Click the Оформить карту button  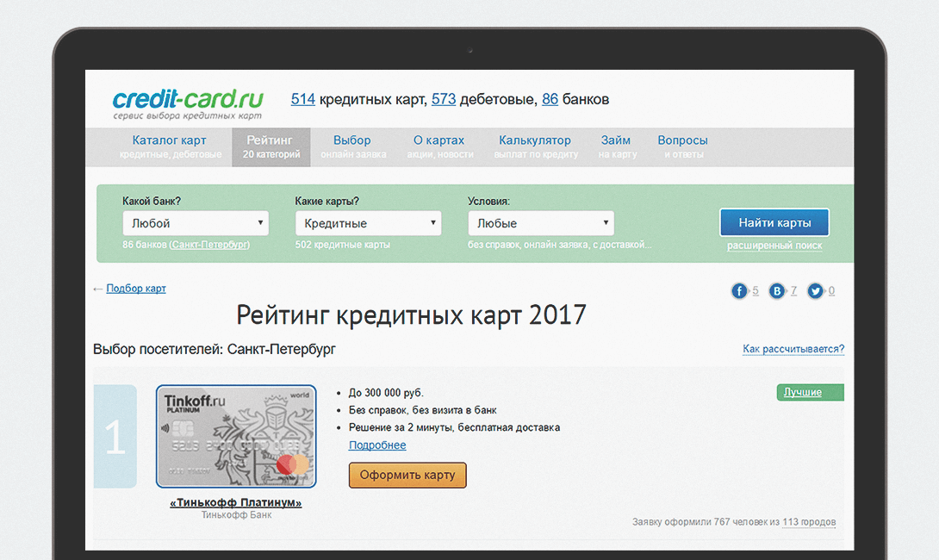[407, 475]
